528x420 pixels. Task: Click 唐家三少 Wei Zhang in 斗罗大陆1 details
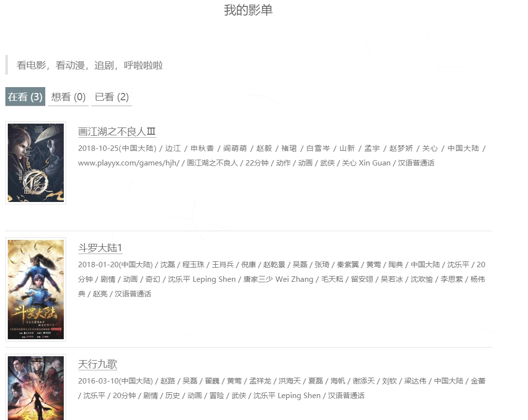pos(278,279)
